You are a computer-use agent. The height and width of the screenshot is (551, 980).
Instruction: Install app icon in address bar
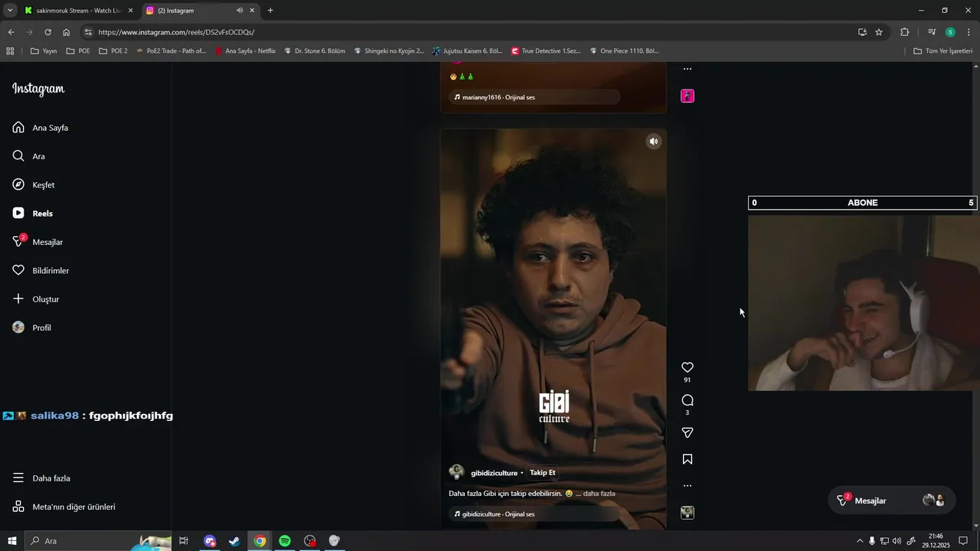click(862, 32)
